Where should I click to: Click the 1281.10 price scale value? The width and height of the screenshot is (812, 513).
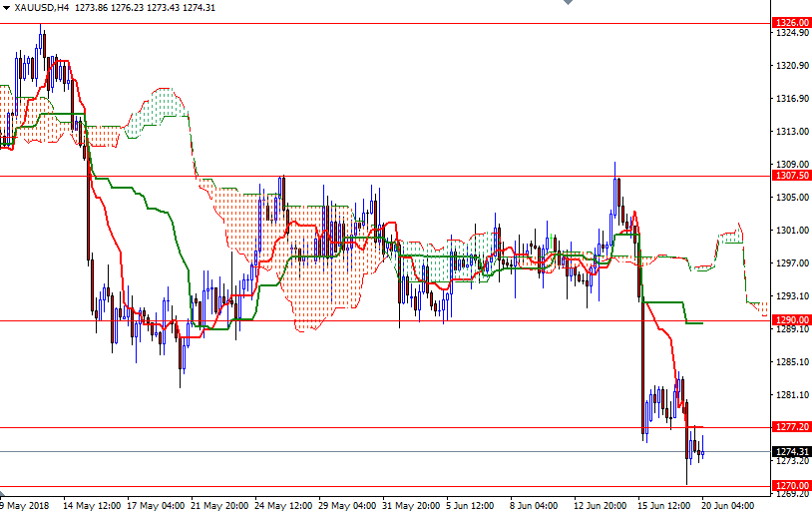pos(792,395)
